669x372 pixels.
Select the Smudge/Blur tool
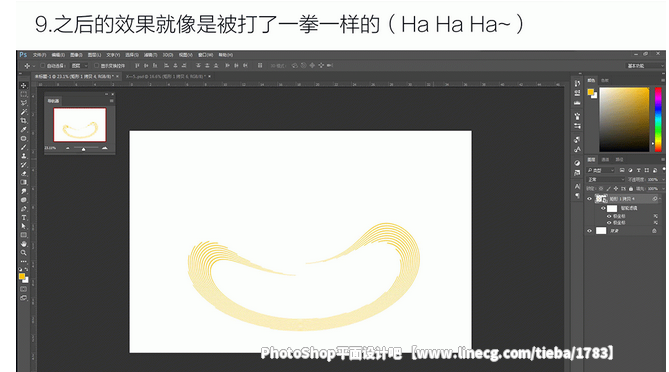(23, 191)
